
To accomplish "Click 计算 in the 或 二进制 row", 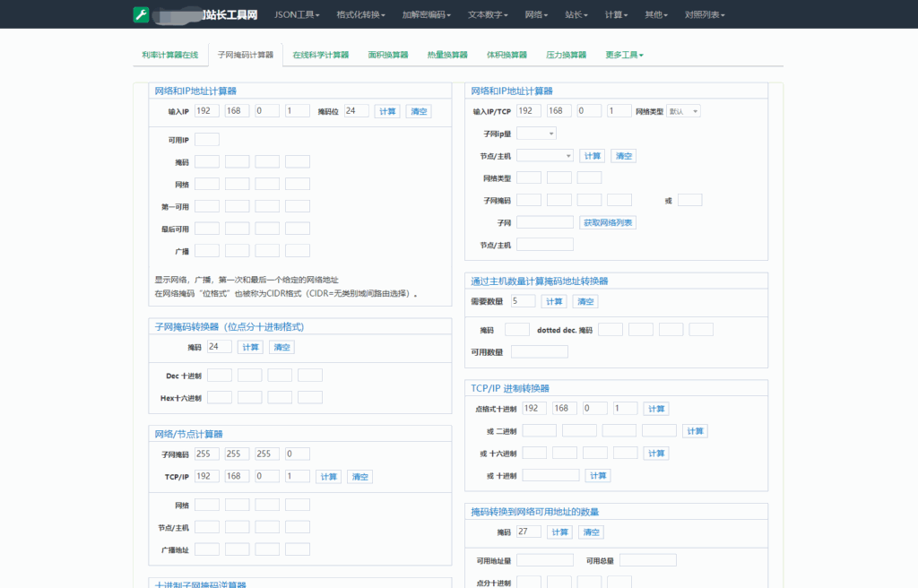I will coord(695,431).
